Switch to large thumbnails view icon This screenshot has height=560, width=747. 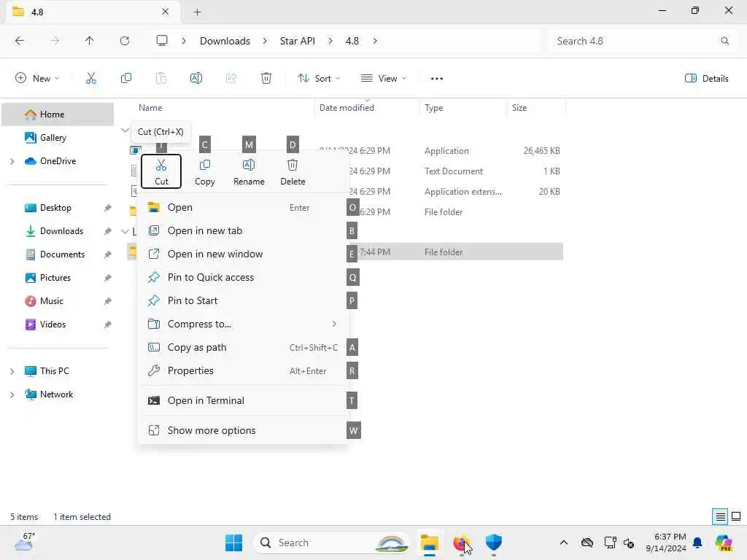click(736, 516)
